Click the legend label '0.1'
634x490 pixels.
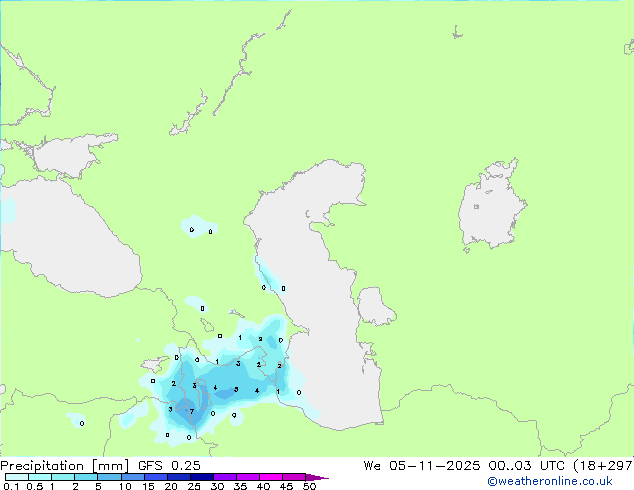[x=11, y=486]
